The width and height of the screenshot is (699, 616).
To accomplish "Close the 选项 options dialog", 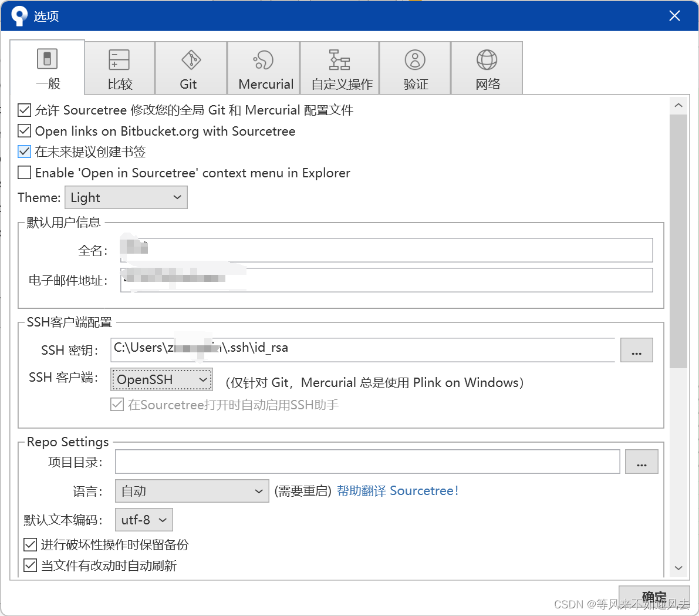I will [x=674, y=16].
